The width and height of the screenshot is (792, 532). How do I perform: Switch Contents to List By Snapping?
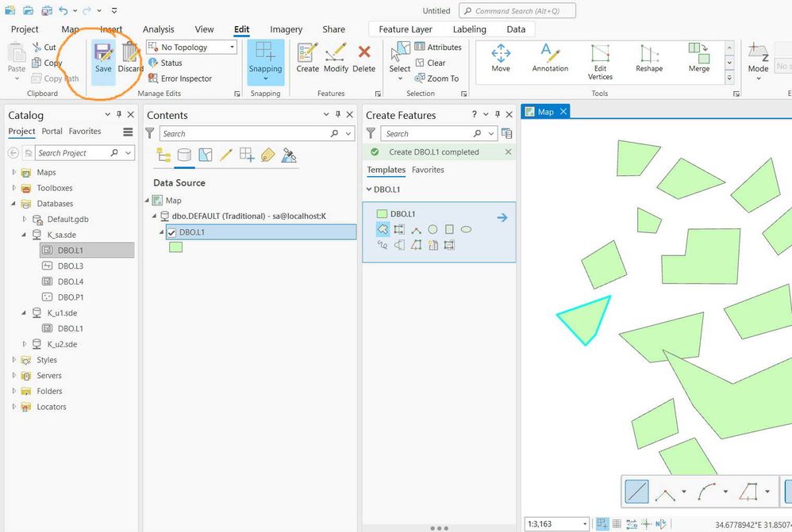pyautogui.click(x=247, y=155)
